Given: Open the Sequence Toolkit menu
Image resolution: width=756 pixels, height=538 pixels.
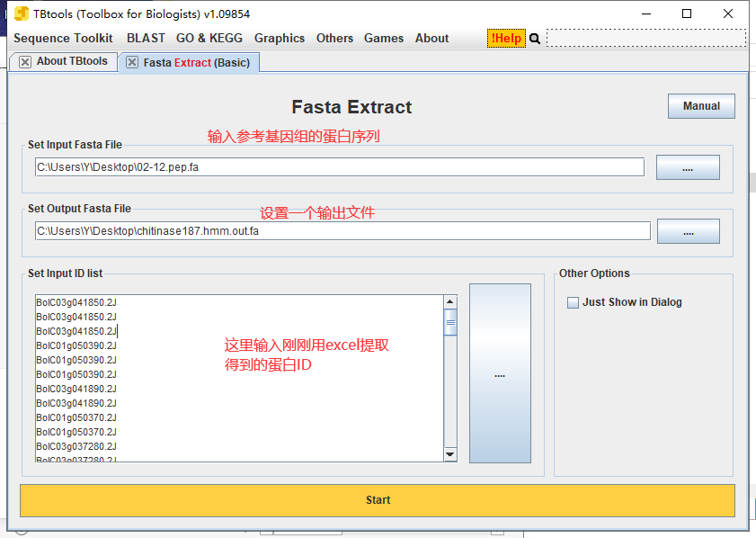Looking at the screenshot, I should tap(62, 39).
